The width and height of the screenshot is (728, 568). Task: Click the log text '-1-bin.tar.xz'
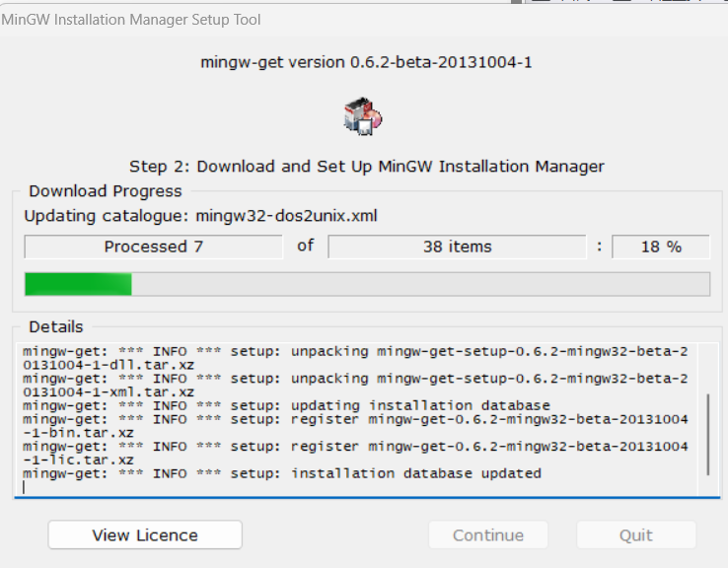click(78, 433)
